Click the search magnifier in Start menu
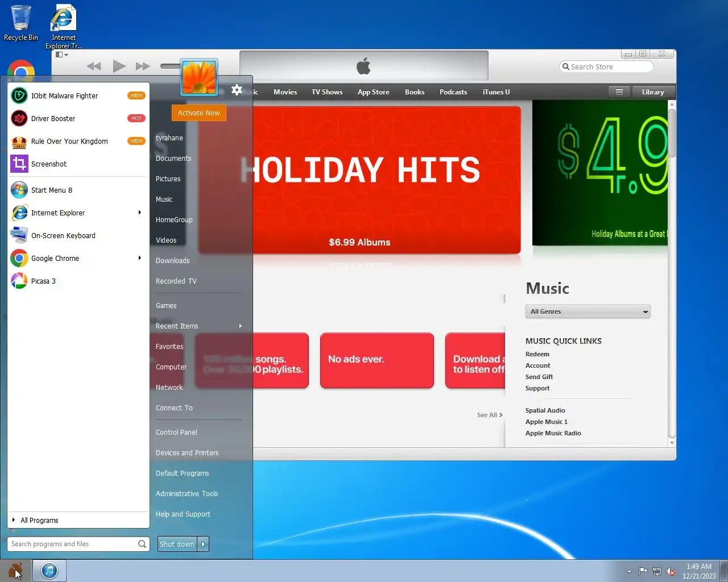 click(x=142, y=544)
